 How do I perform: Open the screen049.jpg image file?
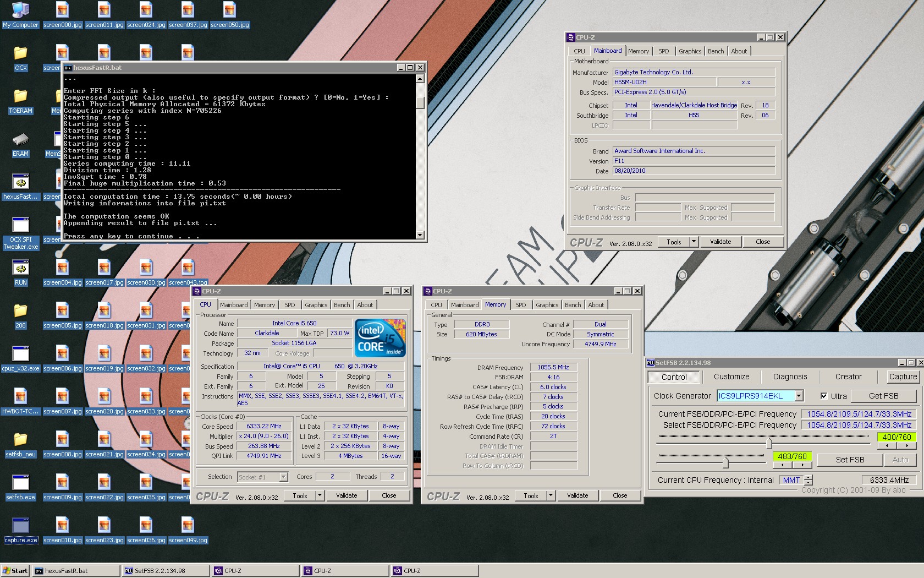(x=188, y=531)
